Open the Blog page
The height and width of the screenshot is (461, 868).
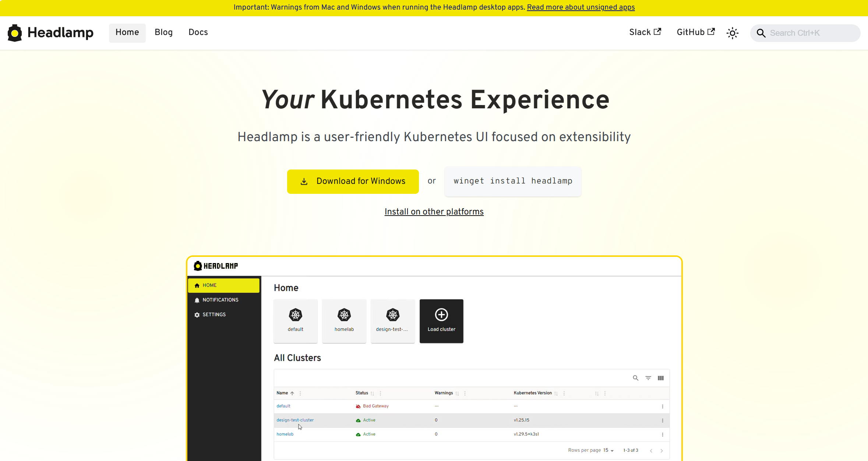click(163, 32)
